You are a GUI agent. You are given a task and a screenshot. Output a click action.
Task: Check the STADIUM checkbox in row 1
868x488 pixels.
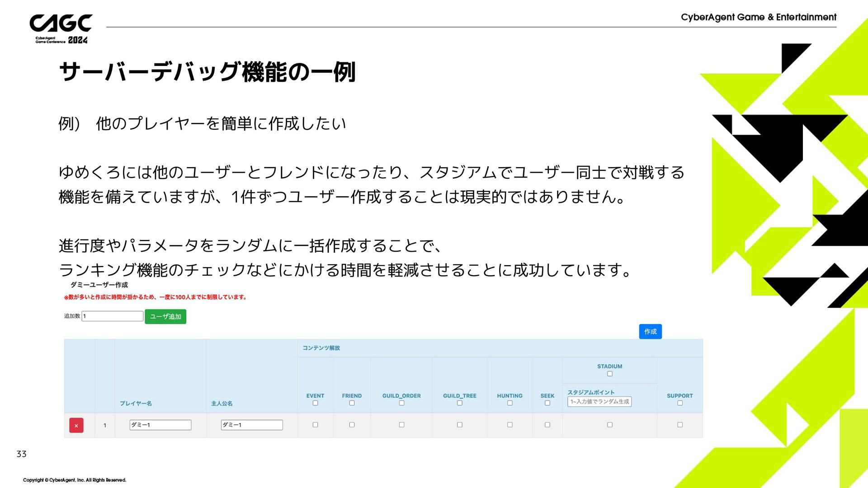pos(610,425)
